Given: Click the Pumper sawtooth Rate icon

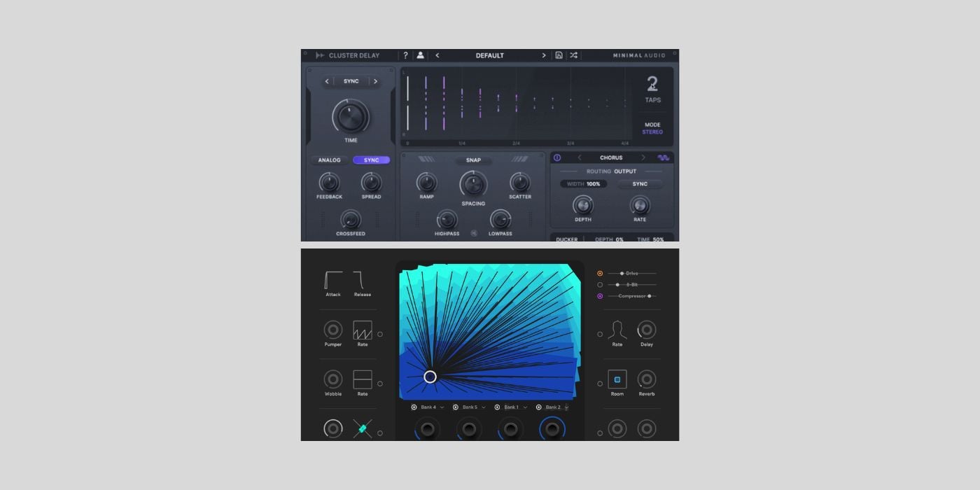Looking at the screenshot, I should point(362,330).
